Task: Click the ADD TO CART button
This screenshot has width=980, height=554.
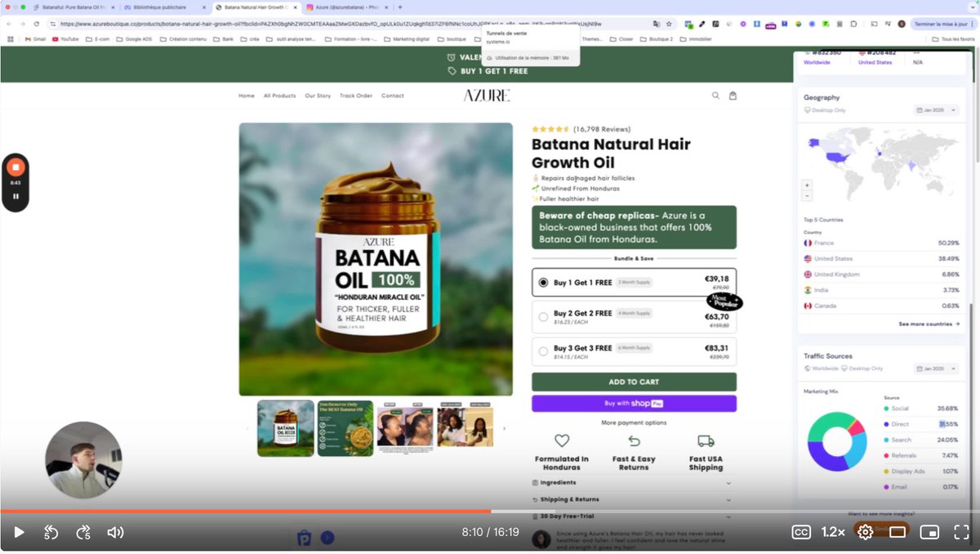Action: 634,382
